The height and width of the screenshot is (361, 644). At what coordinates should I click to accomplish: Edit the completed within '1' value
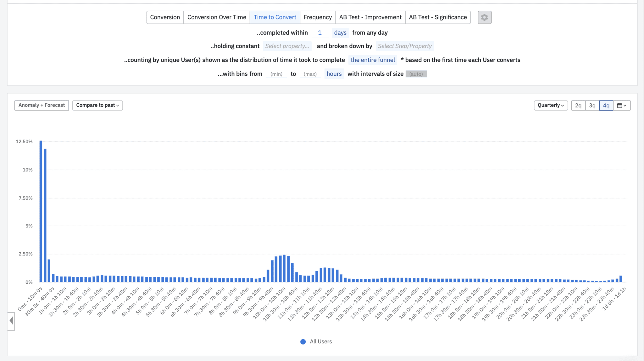320,32
